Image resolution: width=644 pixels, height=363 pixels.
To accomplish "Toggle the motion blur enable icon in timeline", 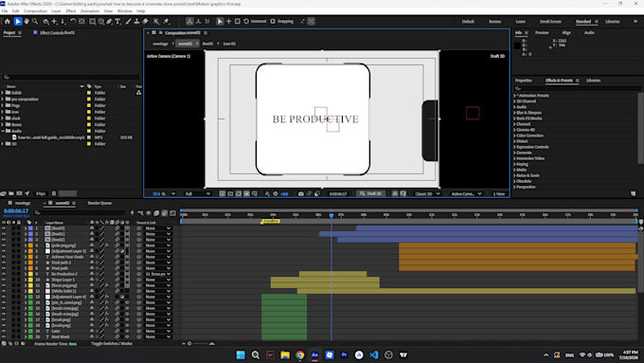I will pyautogui.click(x=165, y=213).
